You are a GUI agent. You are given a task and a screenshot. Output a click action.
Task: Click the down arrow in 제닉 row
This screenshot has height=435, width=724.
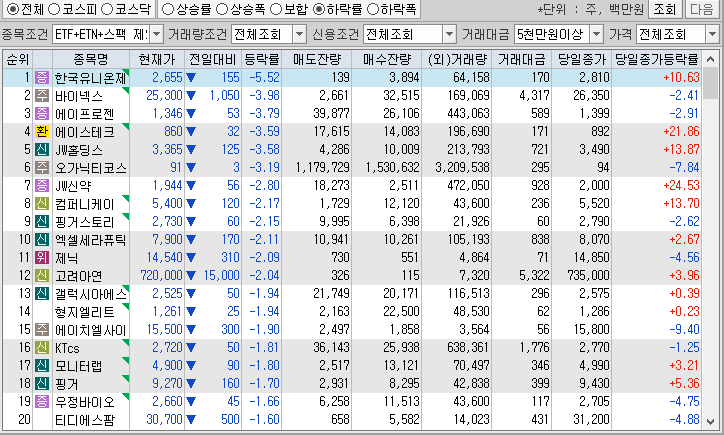pos(191,258)
